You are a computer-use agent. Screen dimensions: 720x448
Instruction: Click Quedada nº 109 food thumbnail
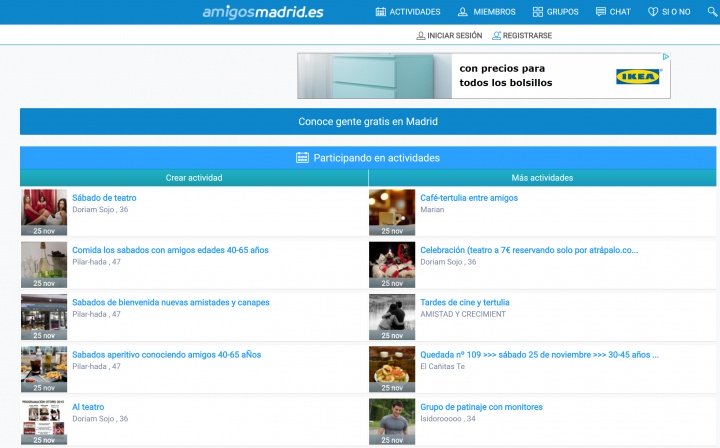pos(392,369)
